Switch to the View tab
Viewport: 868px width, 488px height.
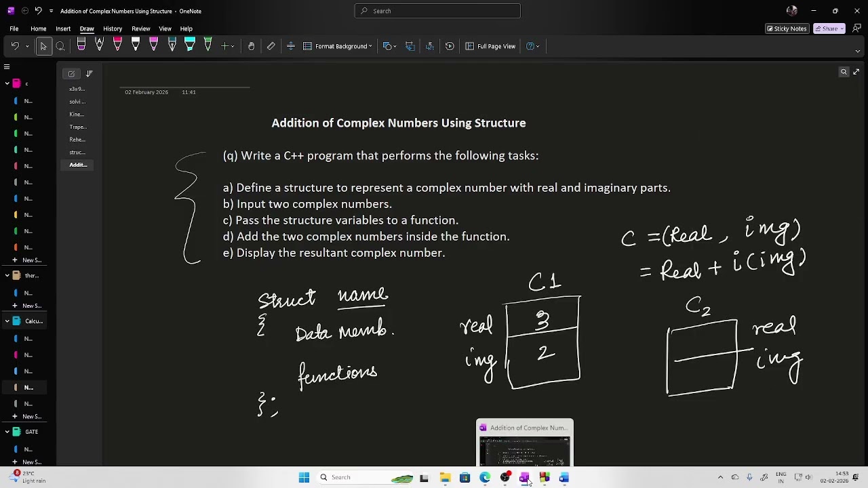pyautogui.click(x=165, y=29)
